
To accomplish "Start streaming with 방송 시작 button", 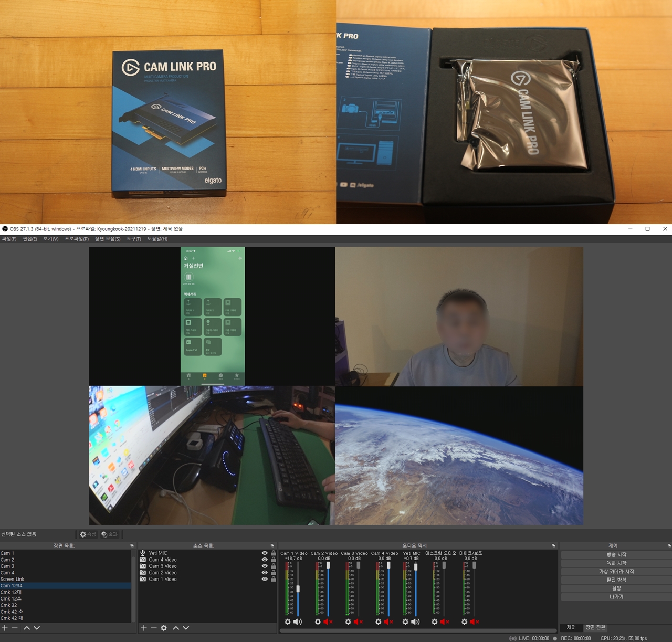I will click(x=616, y=555).
